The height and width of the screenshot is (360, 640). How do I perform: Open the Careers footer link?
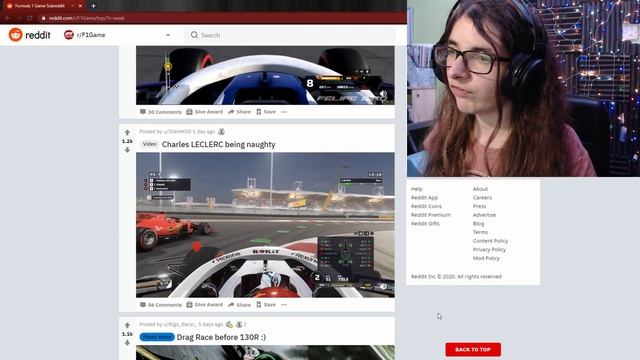point(482,198)
